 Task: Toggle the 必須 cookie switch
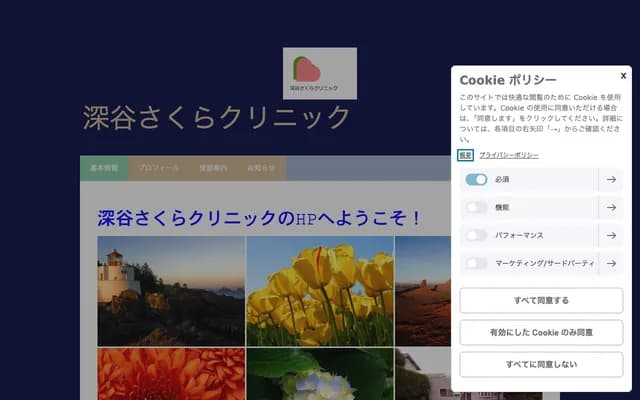476,180
